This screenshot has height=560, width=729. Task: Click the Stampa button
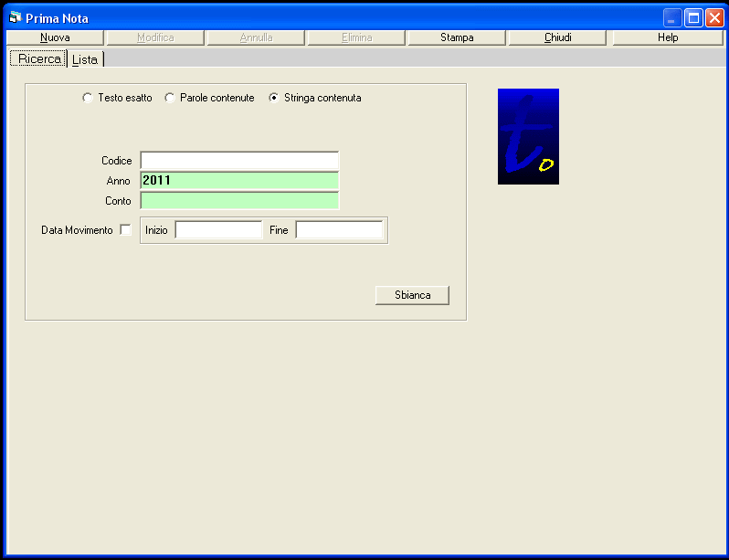(457, 37)
